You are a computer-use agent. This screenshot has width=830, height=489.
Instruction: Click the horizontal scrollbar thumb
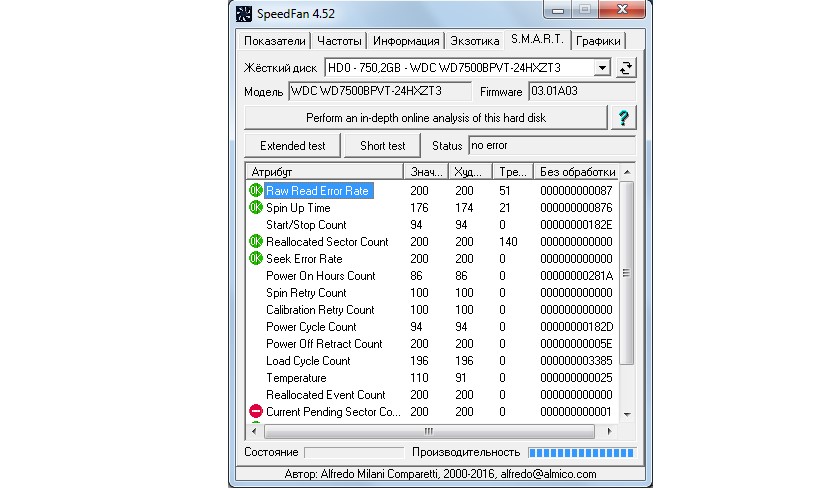(x=429, y=431)
